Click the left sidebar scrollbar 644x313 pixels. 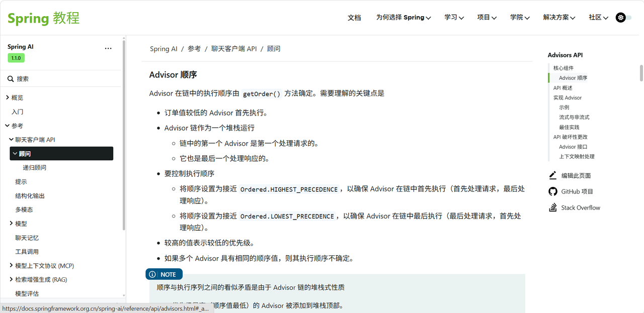click(124, 136)
